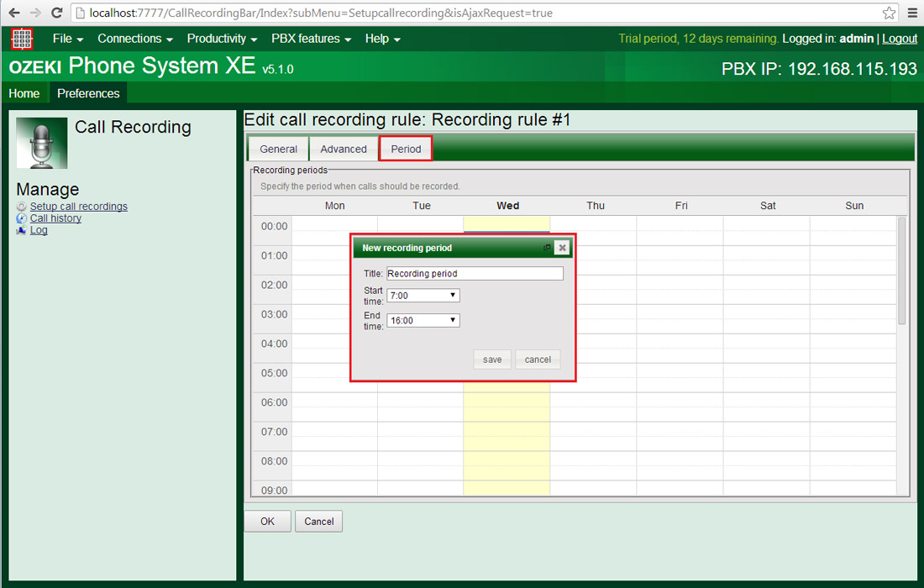Switch to the General tab
Screen dimensions: 924x588
click(x=278, y=149)
